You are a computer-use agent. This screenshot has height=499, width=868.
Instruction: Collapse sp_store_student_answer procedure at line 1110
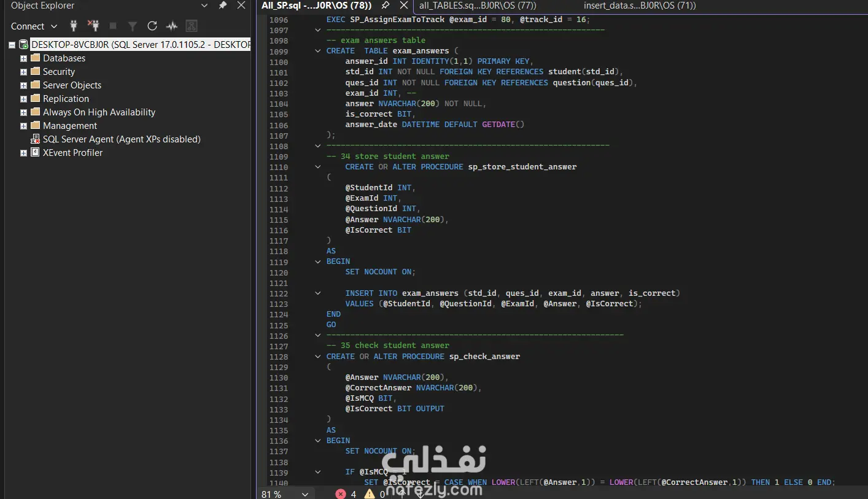click(318, 167)
